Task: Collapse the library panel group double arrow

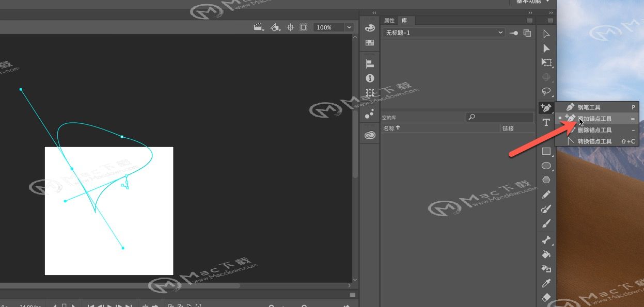Action: click(530, 13)
